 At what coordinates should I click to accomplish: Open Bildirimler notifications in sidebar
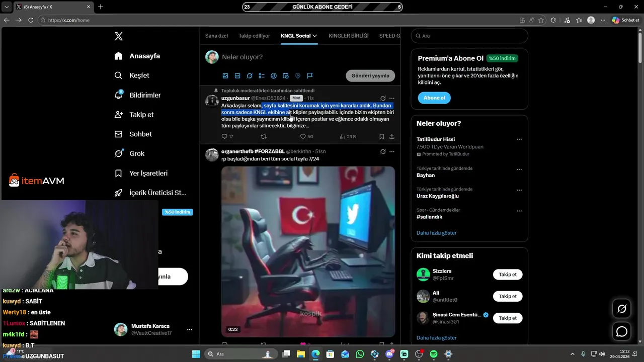click(137, 95)
